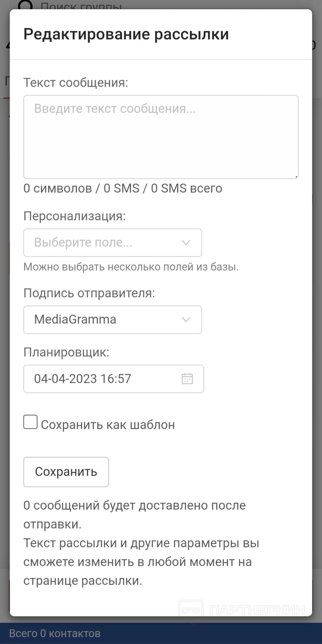Focus the Введите текст сообщения text area

pos(161,137)
